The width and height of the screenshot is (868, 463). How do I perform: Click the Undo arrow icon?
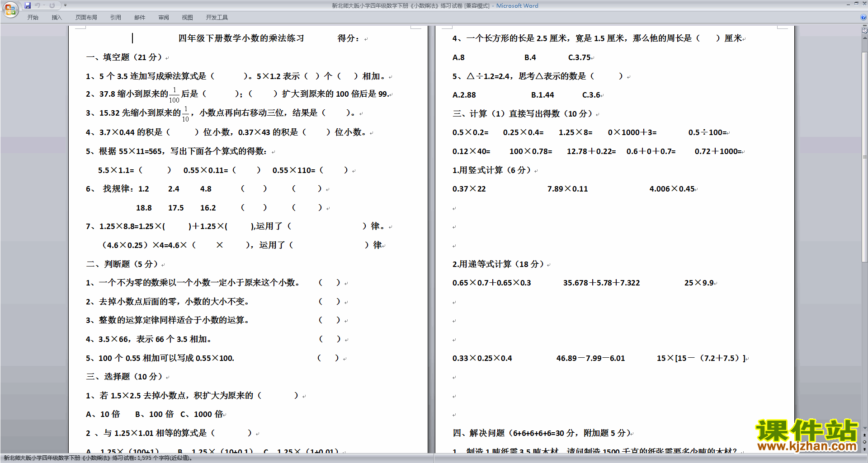tap(38, 5)
